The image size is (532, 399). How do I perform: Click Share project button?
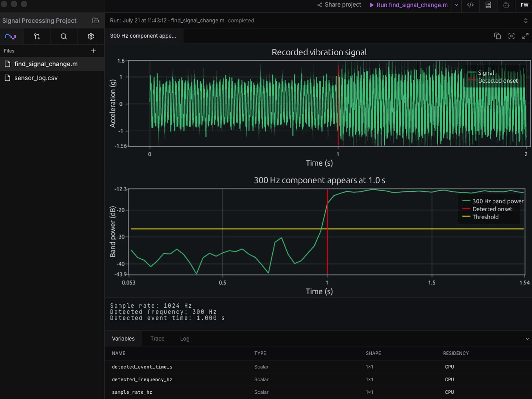(339, 5)
